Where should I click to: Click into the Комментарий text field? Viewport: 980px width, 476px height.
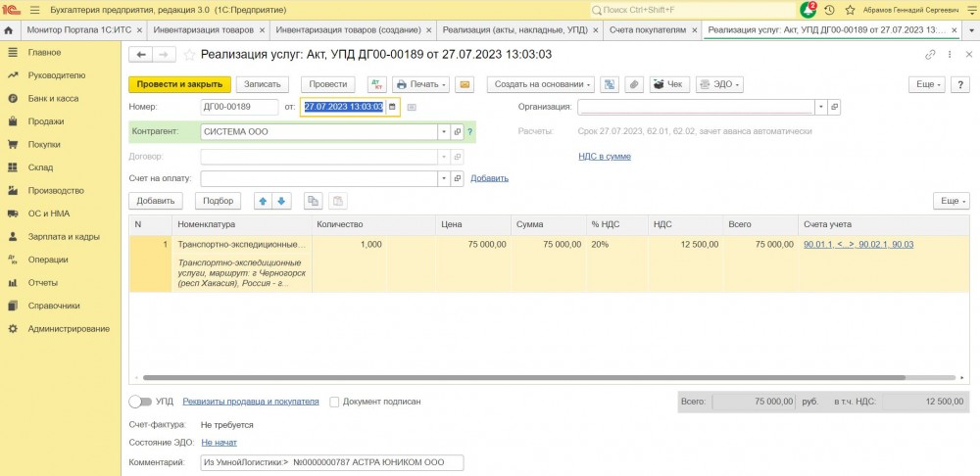click(x=331, y=462)
